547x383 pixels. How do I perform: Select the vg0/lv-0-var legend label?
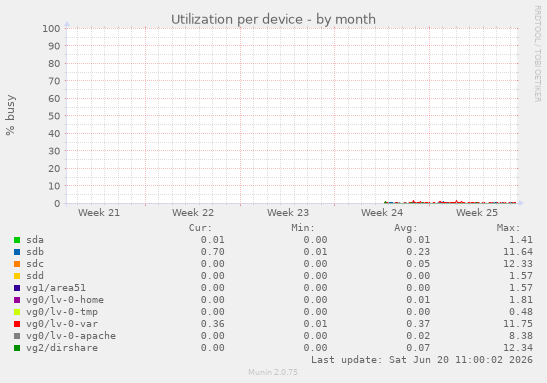(62, 324)
